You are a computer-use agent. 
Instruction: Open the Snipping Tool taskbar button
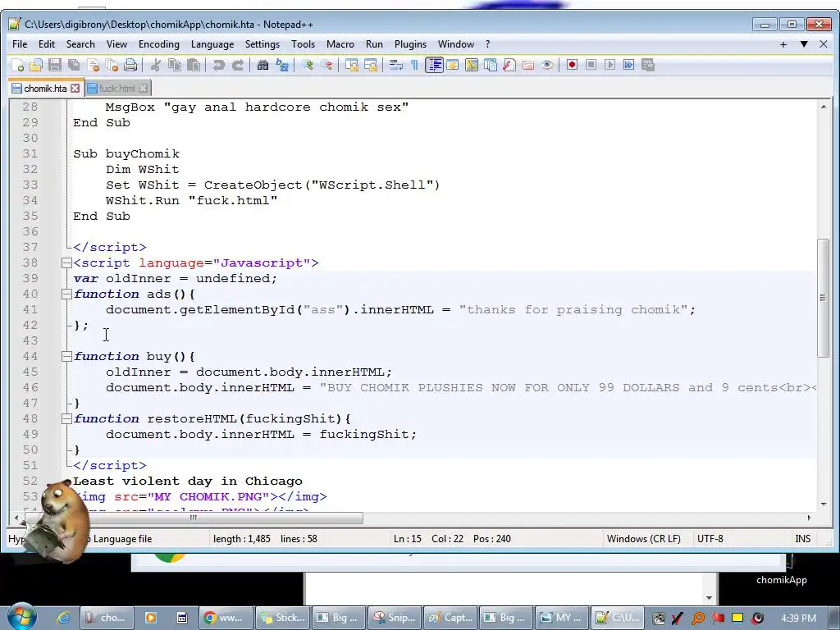pos(394,618)
